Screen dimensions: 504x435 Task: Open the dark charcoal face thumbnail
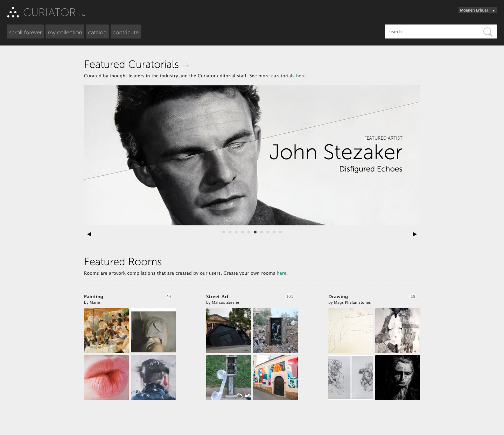pyautogui.click(x=398, y=378)
